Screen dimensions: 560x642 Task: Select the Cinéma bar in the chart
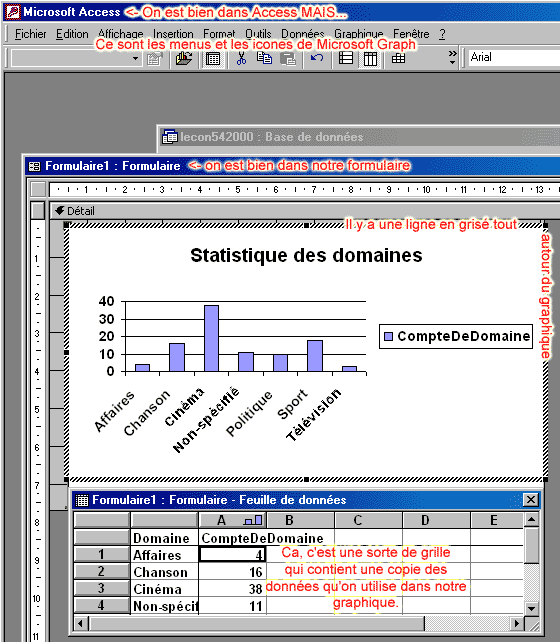[211, 338]
